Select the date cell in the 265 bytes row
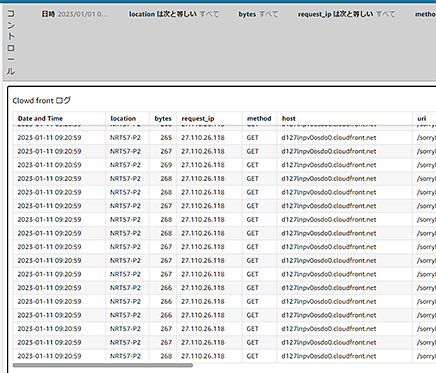Viewport: 436px width, 373px height. [49, 138]
